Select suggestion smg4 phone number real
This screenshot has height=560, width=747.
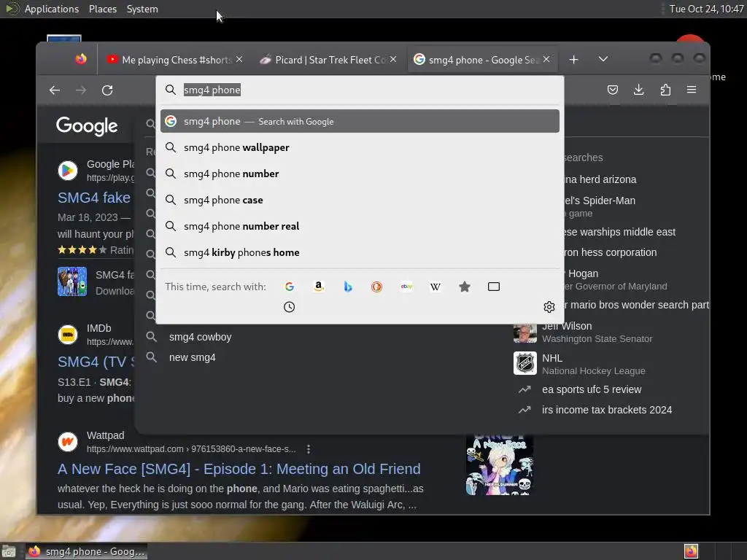pos(360,226)
